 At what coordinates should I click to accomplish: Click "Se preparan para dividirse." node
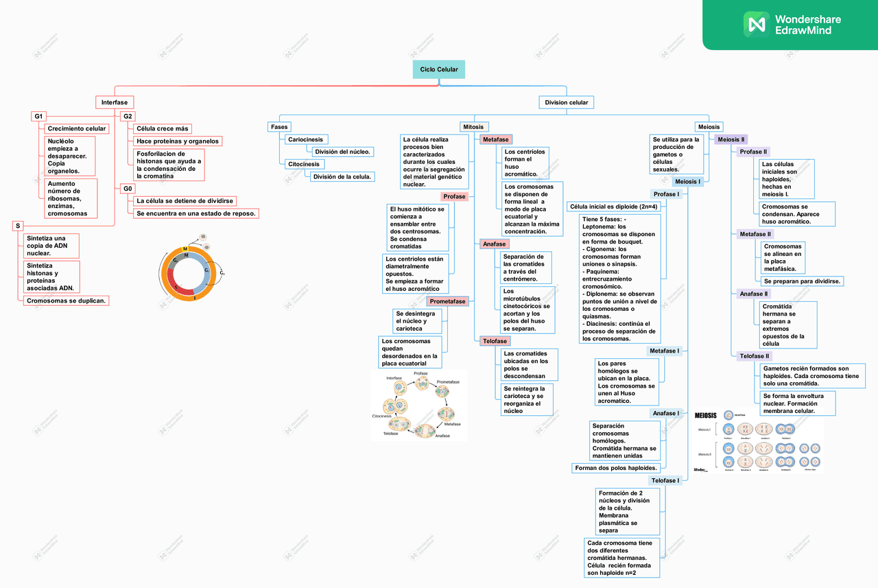pyautogui.click(x=803, y=281)
